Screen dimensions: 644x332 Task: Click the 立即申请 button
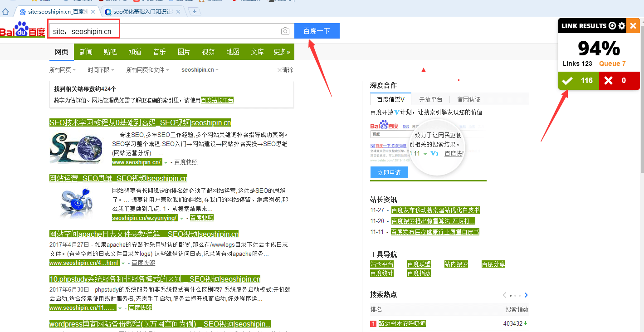coord(389,172)
